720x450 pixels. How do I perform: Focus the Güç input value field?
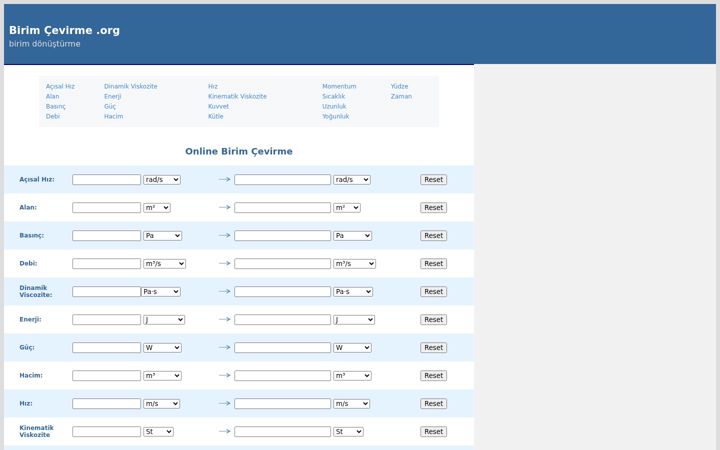[x=107, y=348]
